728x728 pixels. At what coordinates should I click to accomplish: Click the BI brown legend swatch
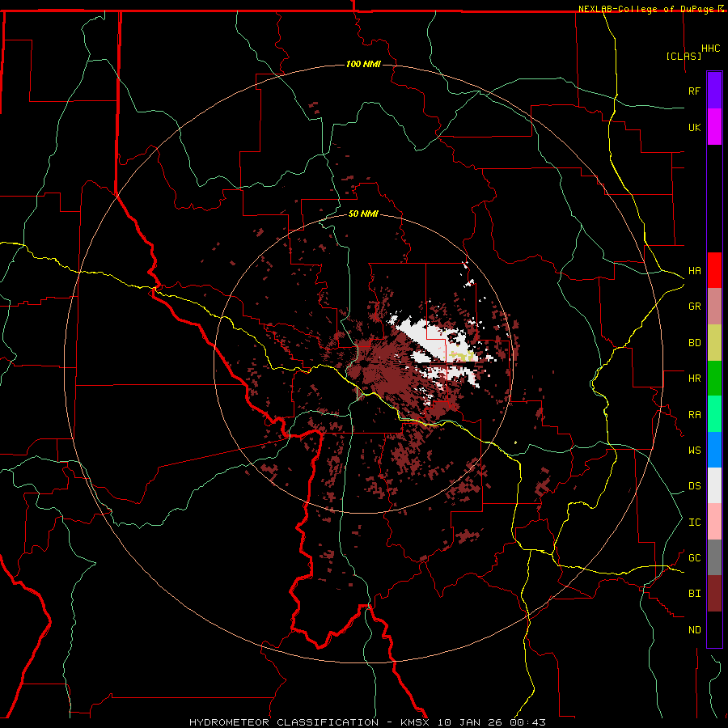pyautogui.click(x=714, y=594)
